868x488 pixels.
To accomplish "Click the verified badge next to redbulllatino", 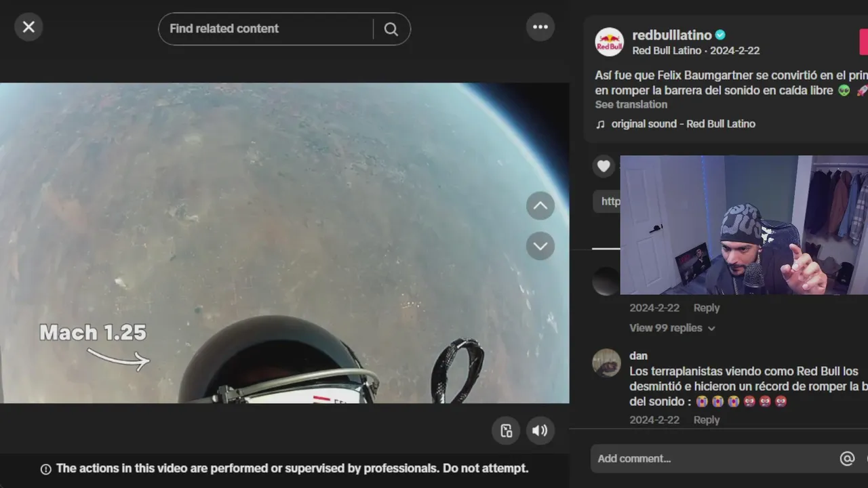I will [x=720, y=35].
